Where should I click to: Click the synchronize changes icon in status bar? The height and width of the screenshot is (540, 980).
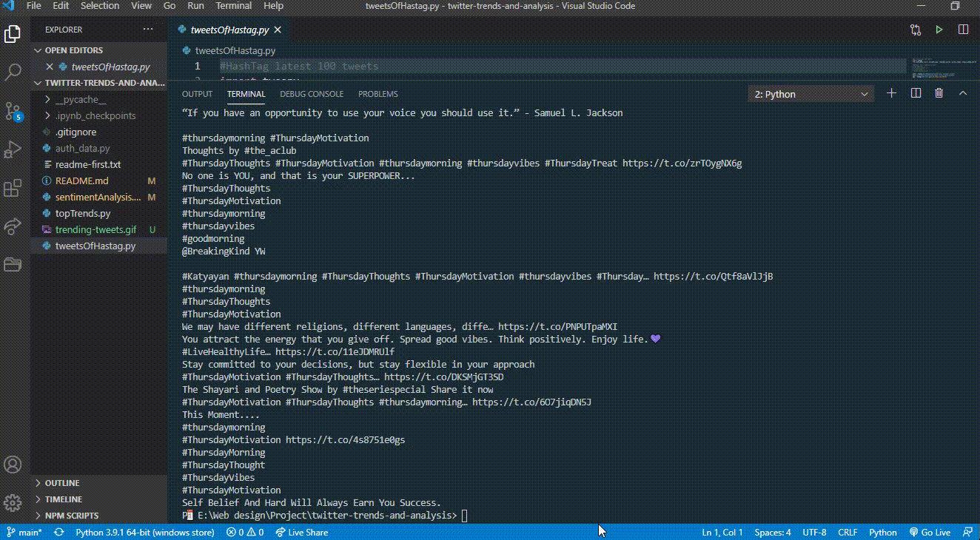(x=58, y=532)
